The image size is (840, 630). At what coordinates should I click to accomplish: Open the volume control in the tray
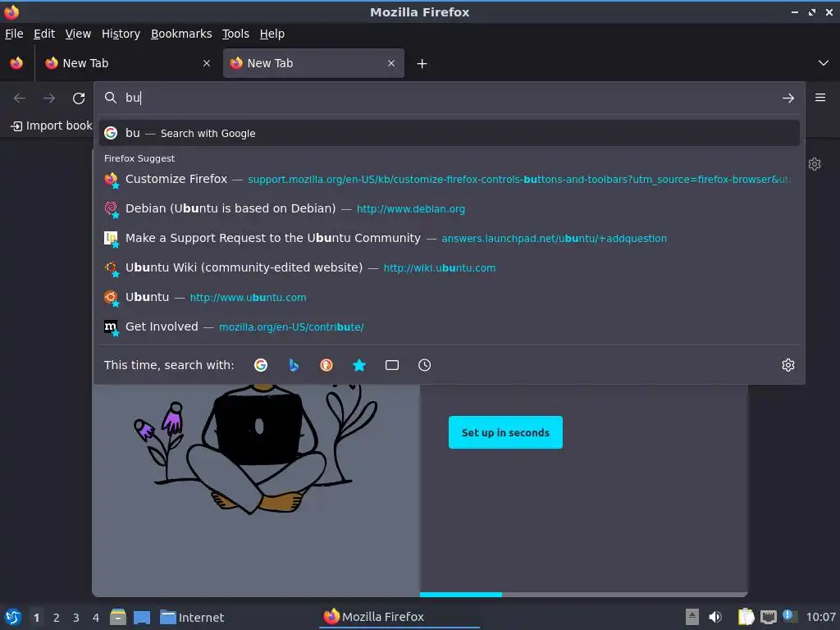pos(715,617)
